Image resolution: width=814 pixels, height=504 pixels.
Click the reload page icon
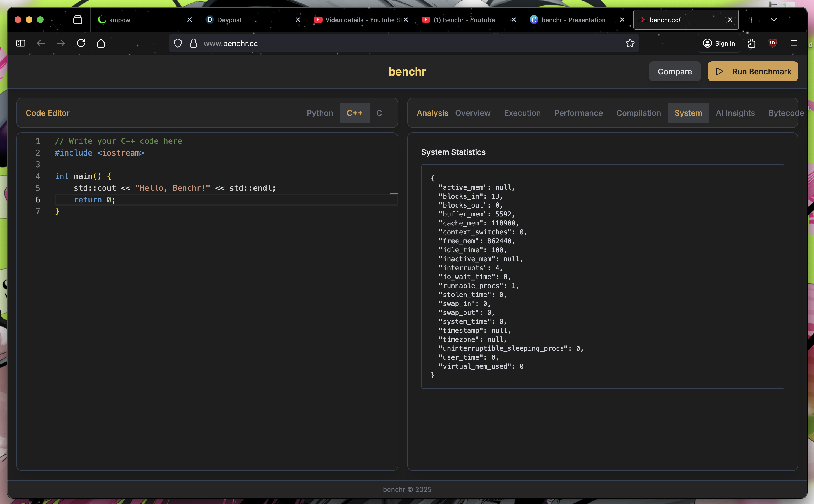[81, 43]
